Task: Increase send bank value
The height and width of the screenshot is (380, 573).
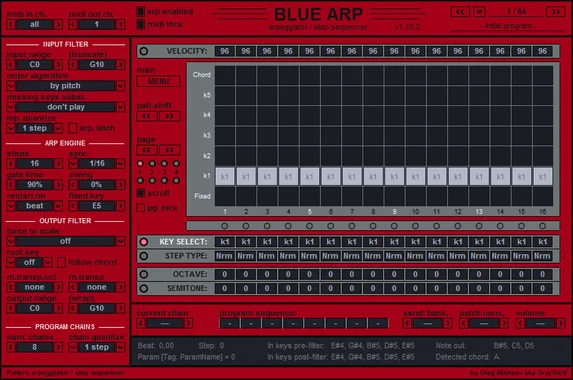Action: tap(447, 323)
